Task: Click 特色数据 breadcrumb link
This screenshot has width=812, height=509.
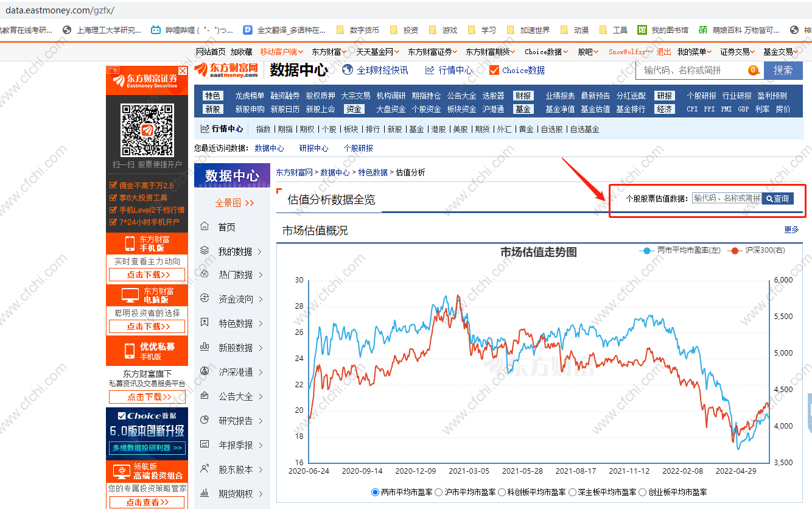Action: [x=373, y=172]
